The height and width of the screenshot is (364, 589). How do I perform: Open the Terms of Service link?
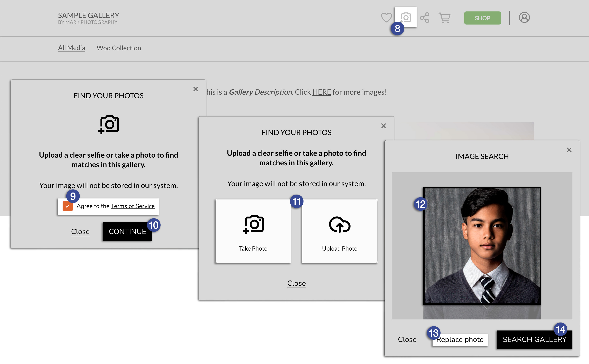[133, 206]
